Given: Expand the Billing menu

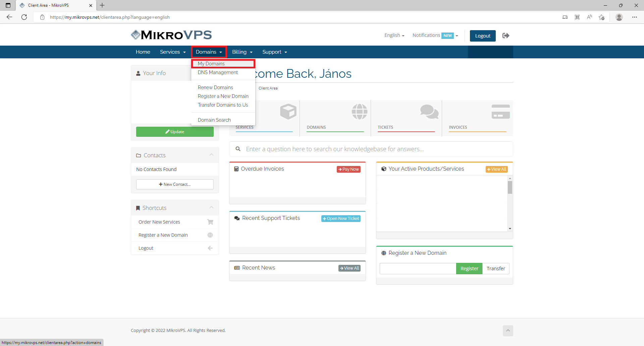Looking at the screenshot, I should click(x=242, y=52).
